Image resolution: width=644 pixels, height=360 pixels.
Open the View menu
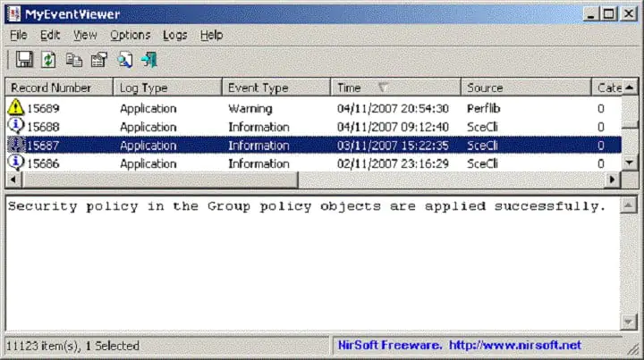(x=85, y=35)
